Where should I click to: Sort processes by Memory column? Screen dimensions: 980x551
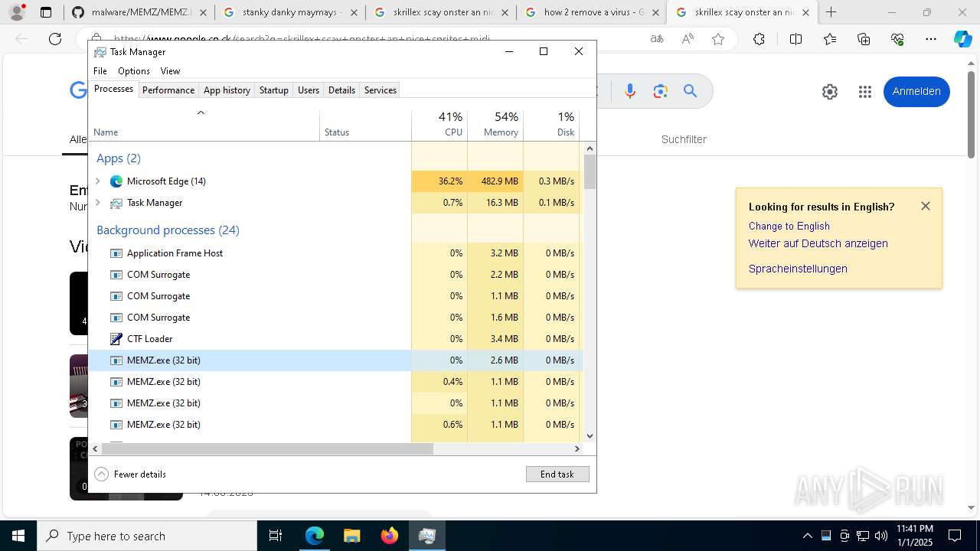pyautogui.click(x=495, y=125)
